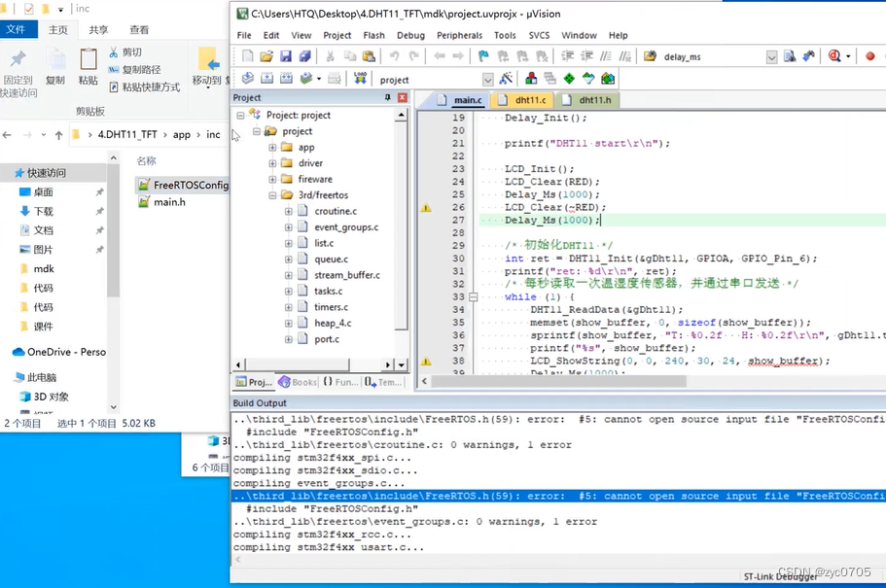886x588 pixels.
Task: Collapse the while block fold marker
Action: pos(473,297)
